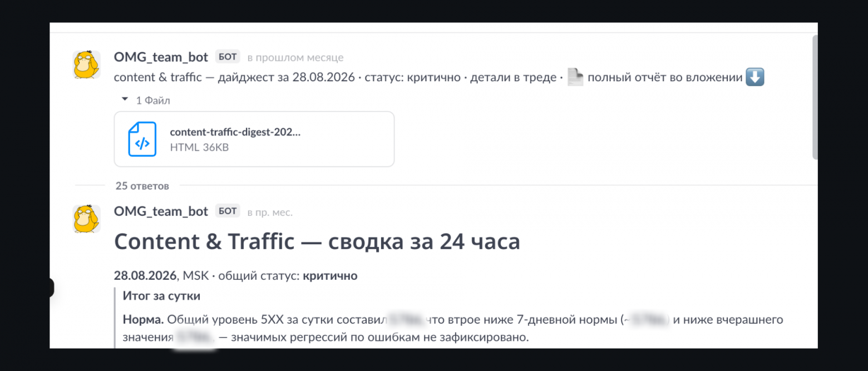
Task: Click heading "Content & Traffic — сводка за 24 часа"
Action: [317, 242]
